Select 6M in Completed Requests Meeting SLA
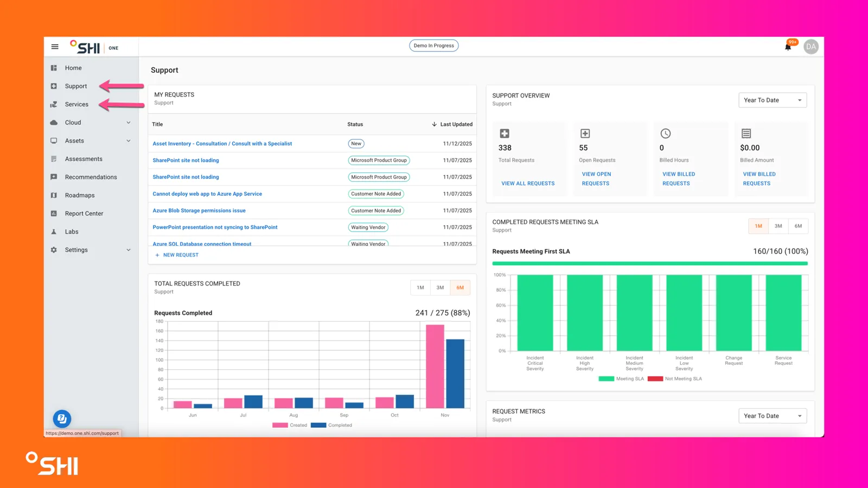Viewport: 868px width, 488px height. point(798,226)
